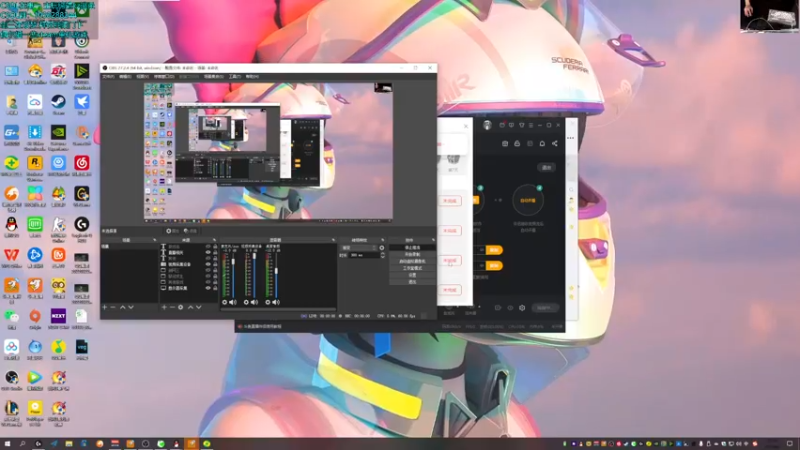The image size is (800, 450).
Task: Open the hamburger menu icon in streaming companion title bar
Action: pos(531,125)
